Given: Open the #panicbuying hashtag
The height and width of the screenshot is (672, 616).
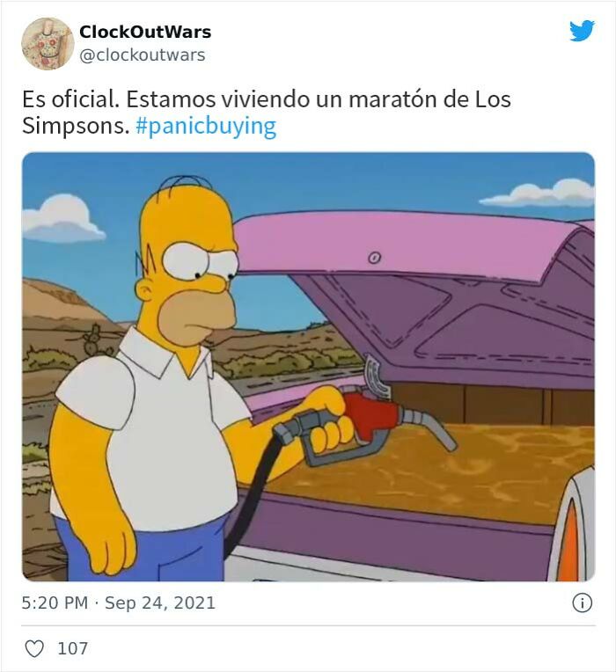Looking at the screenshot, I should click(x=206, y=127).
